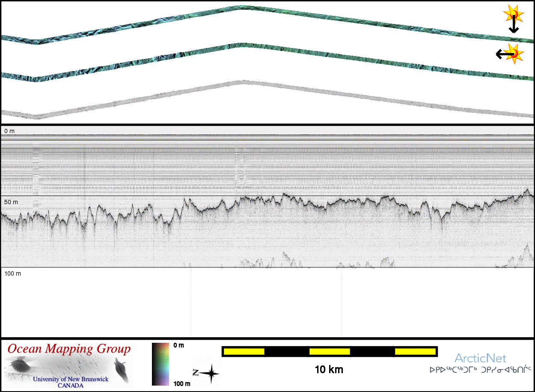Image resolution: width=535 pixels, height=392 pixels.
Task: Select the University of New Brunswick text
Action: point(71,379)
